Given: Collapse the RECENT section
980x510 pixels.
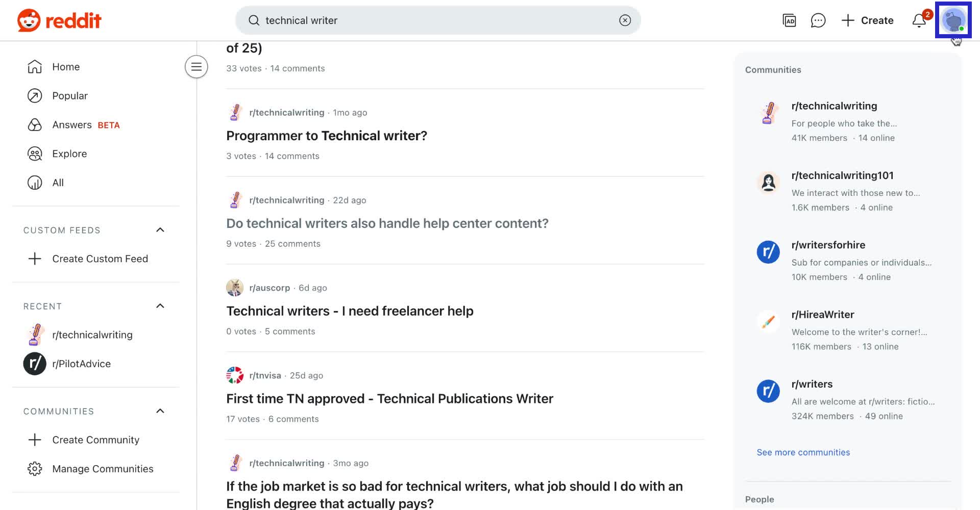Looking at the screenshot, I should (160, 306).
